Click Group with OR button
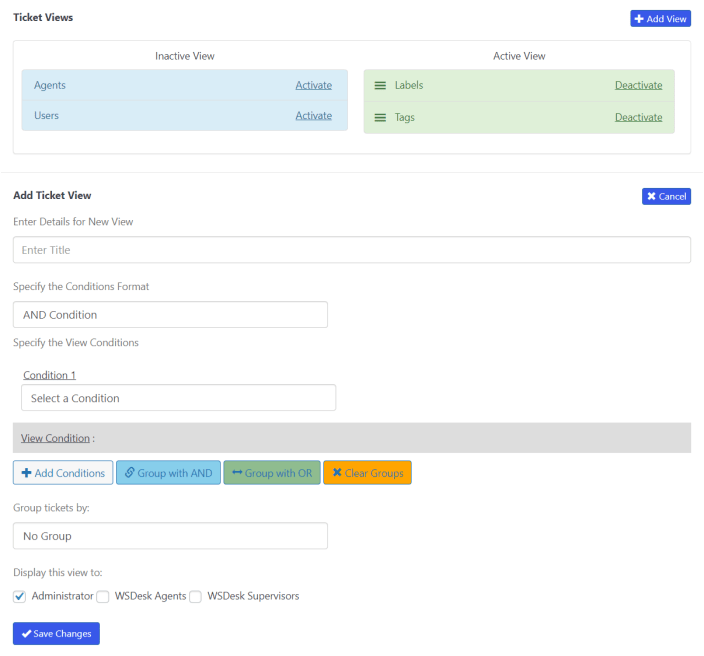This screenshot has width=704, height=656. 272,473
